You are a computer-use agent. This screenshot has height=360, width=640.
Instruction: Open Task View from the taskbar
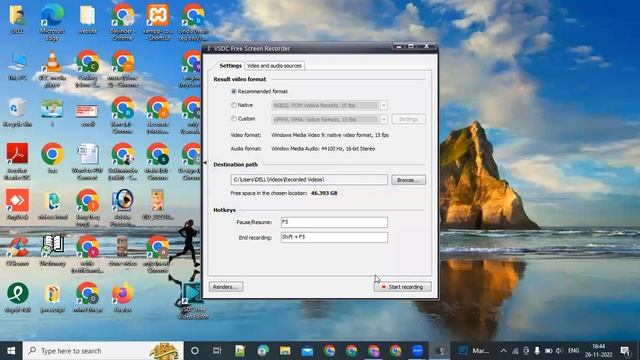(x=217, y=351)
